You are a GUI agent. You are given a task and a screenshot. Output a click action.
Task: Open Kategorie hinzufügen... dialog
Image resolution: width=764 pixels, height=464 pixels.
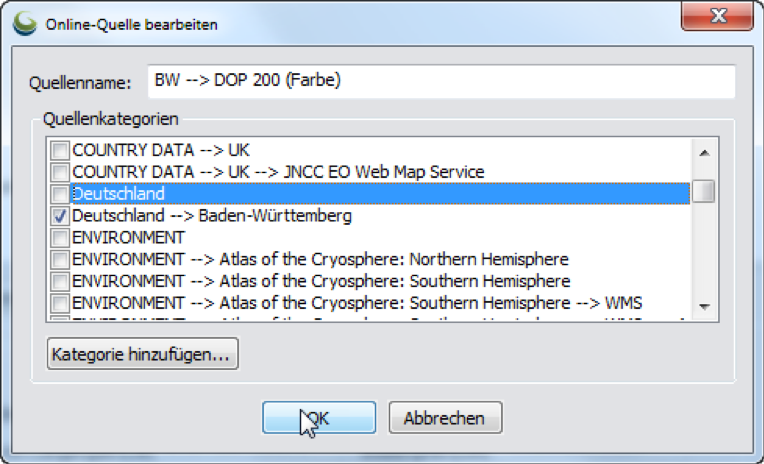tap(142, 354)
